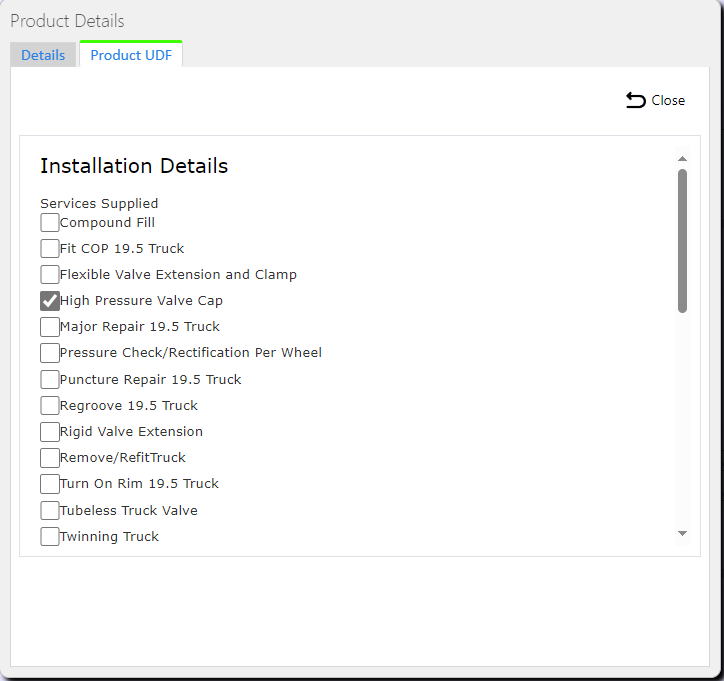Image resolution: width=724 pixels, height=681 pixels.
Task: Tick the Regroove 19.5 Truck box
Action: tap(50, 405)
